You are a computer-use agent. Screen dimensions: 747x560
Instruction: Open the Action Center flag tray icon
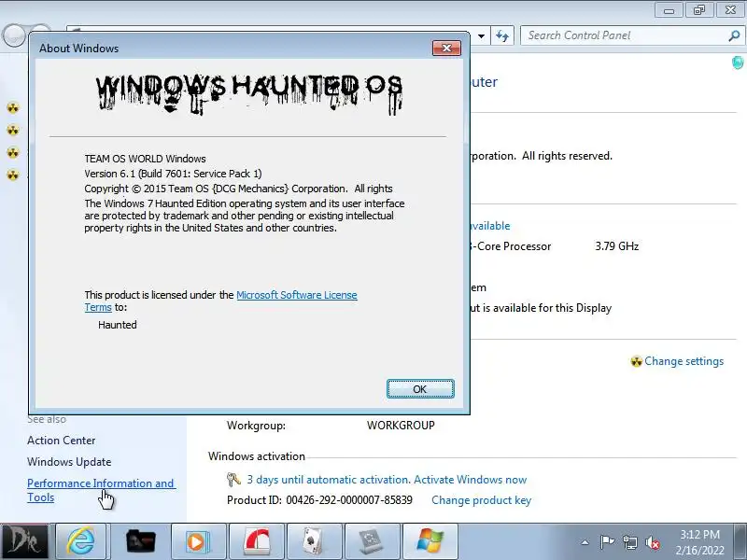(x=607, y=542)
